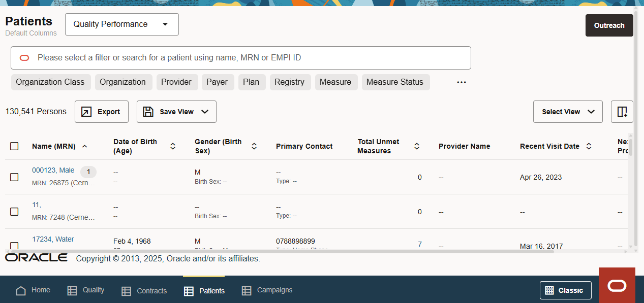Viewport: 644px width, 303px height.
Task: Click the Contracts navigation icon
Action: 126,290
